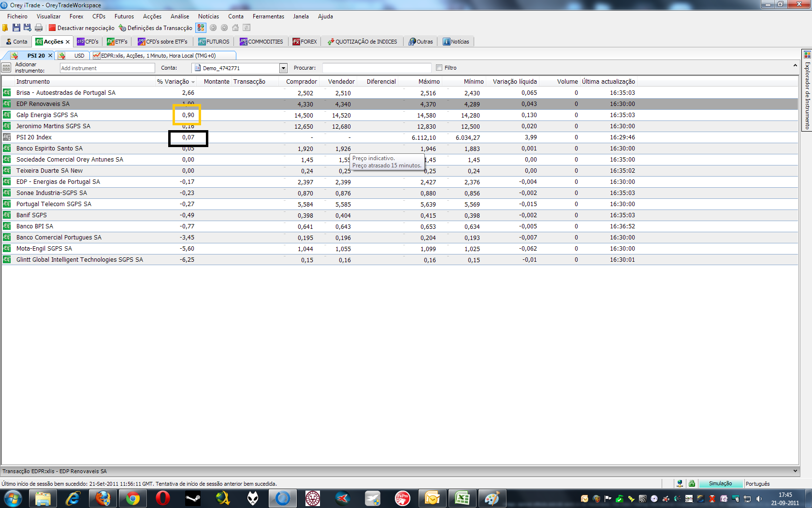Switch to the USD sub-tab
The height and width of the screenshot is (508, 812).
tap(79, 56)
